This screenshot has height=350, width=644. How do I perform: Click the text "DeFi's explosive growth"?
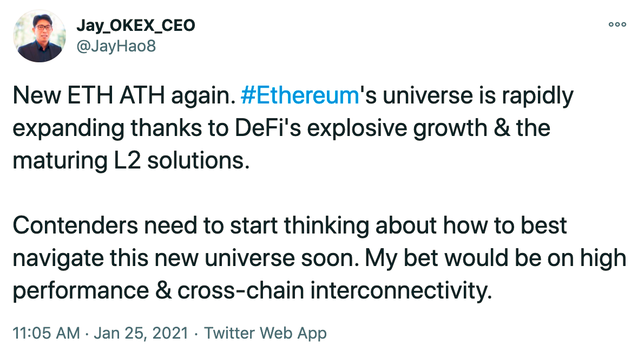tap(361, 128)
